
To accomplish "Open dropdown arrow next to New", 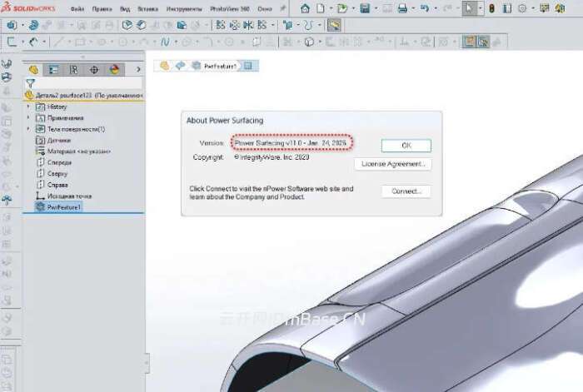I will click(331, 8).
